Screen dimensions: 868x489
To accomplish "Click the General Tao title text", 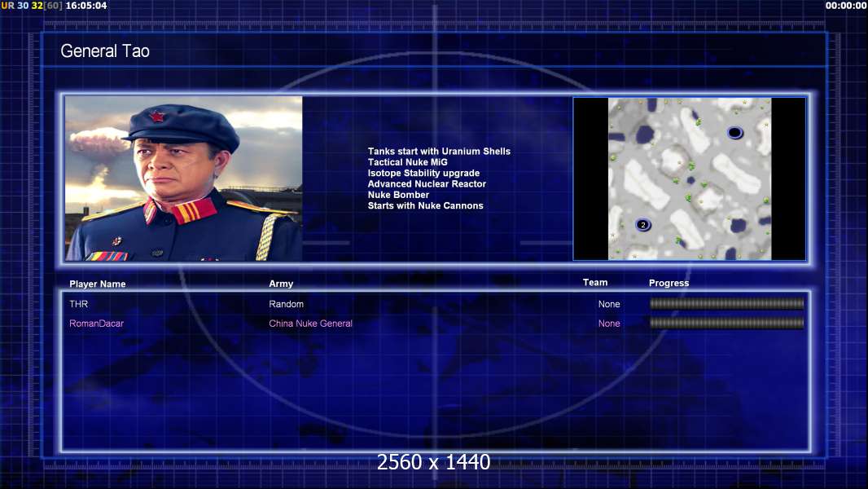I will [105, 51].
